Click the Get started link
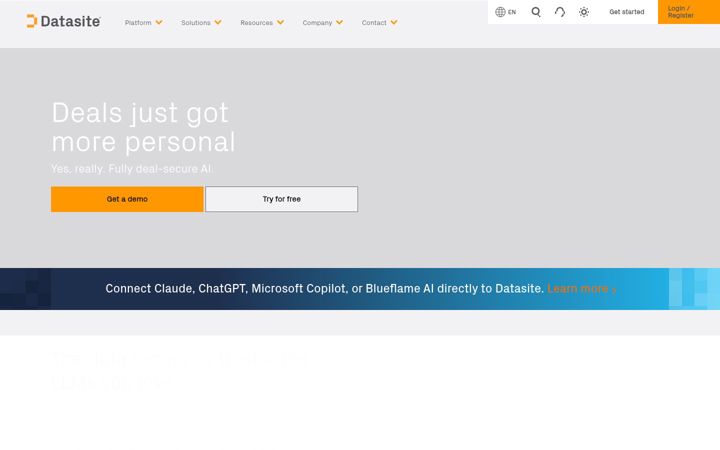Screen dimensions: 720x450 [x=626, y=12]
